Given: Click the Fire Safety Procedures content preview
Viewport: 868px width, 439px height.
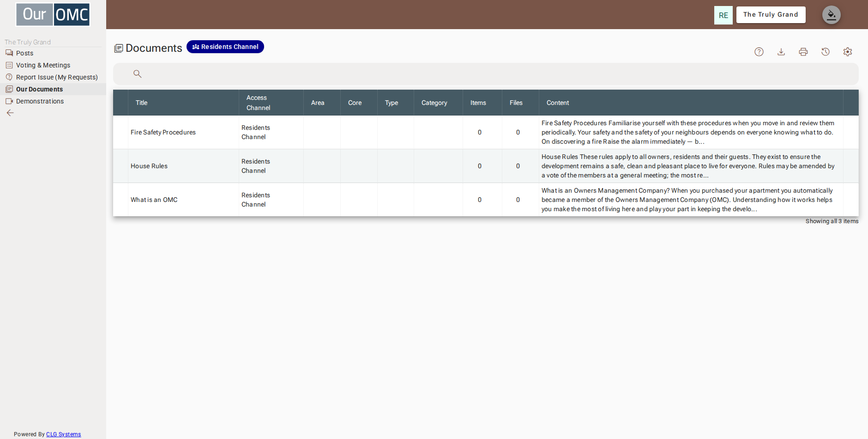Looking at the screenshot, I should point(688,132).
